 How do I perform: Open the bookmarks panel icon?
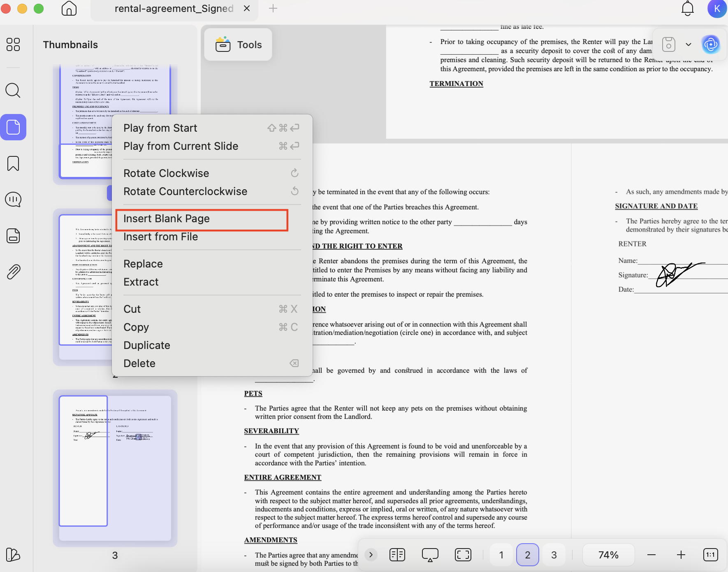click(13, 163)
